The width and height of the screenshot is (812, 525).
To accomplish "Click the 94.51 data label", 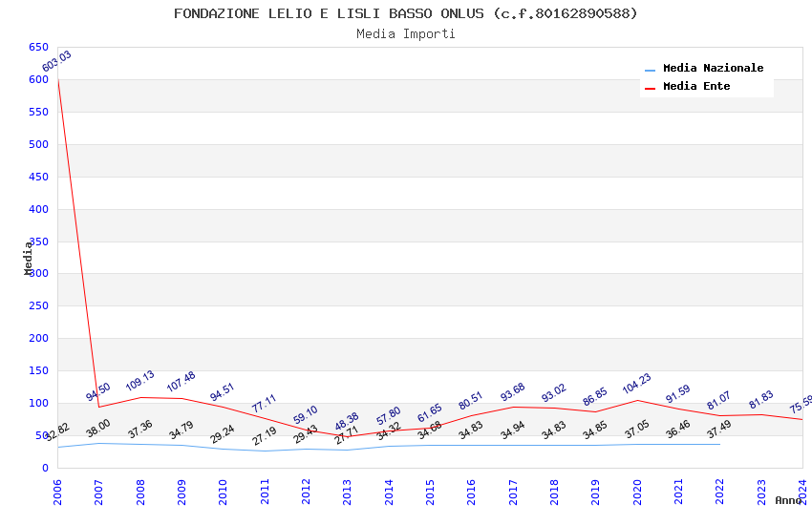I will click(223, 392).
